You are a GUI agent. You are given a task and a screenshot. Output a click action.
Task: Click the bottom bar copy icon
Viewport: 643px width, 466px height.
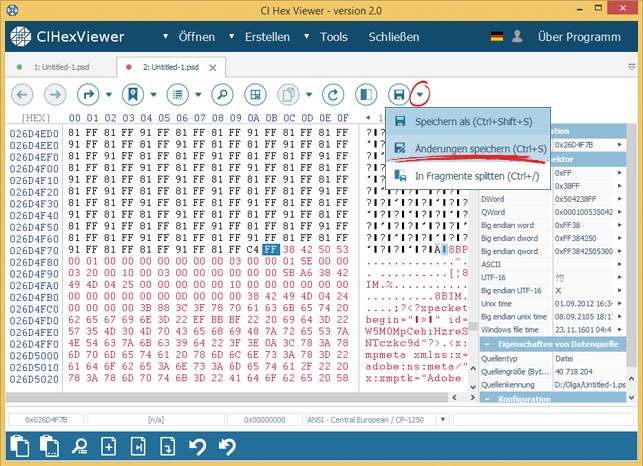(x=20, y=445)
